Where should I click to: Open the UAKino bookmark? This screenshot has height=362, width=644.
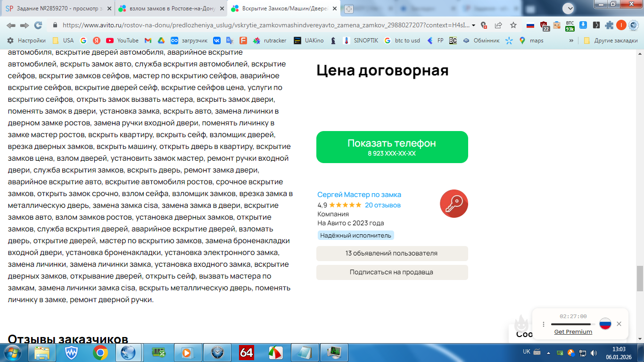coord(309,41)
